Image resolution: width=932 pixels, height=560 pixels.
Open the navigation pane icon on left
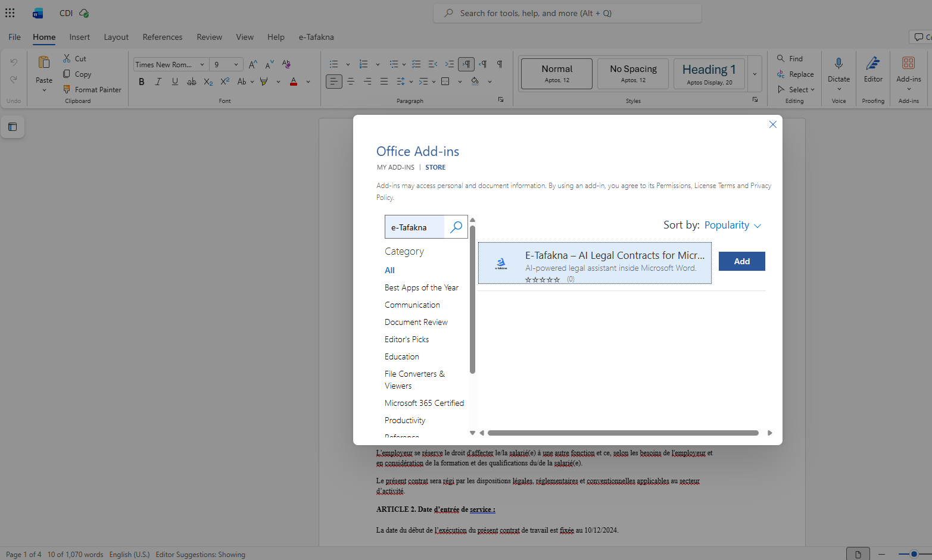tap(13, 127)
